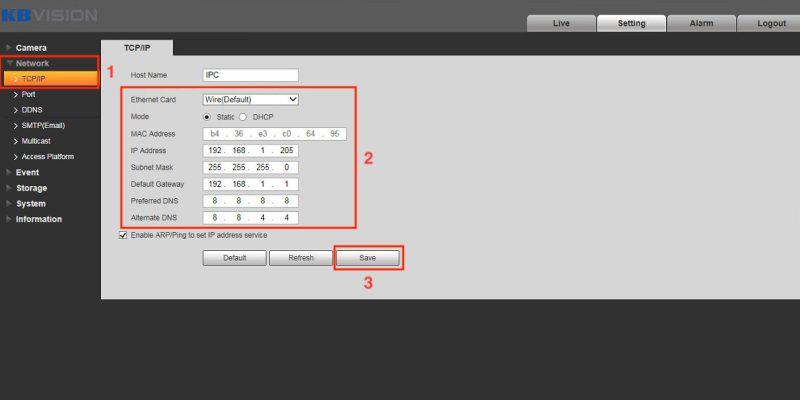Click the Save button

[367, 258]
